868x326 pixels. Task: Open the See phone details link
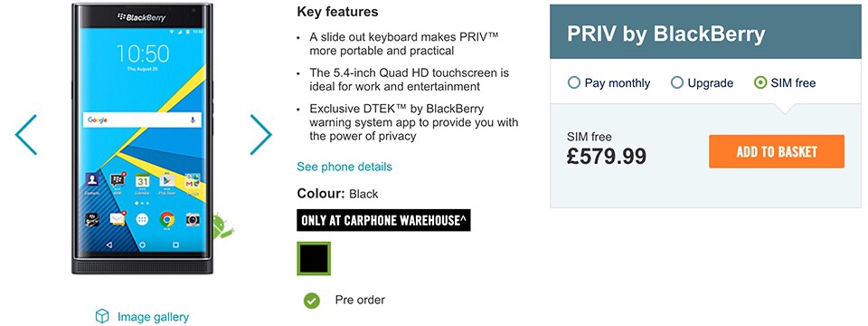click(x=344, y=167)
